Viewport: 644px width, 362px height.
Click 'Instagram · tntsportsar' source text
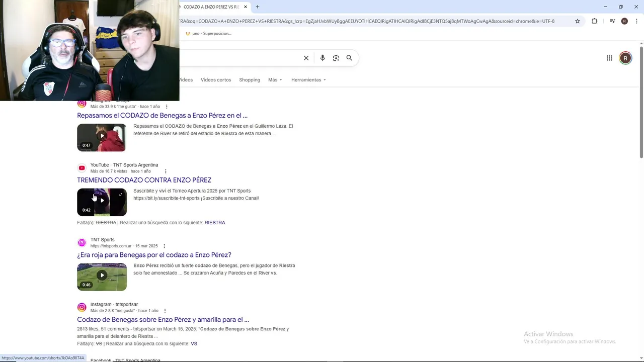(x=114, y=305)
